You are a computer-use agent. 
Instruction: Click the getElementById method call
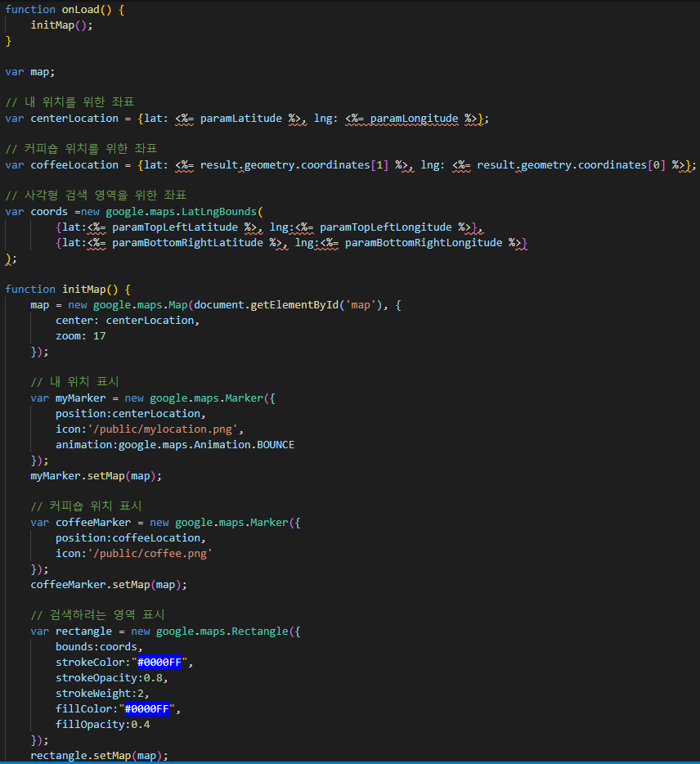point(294,305)
